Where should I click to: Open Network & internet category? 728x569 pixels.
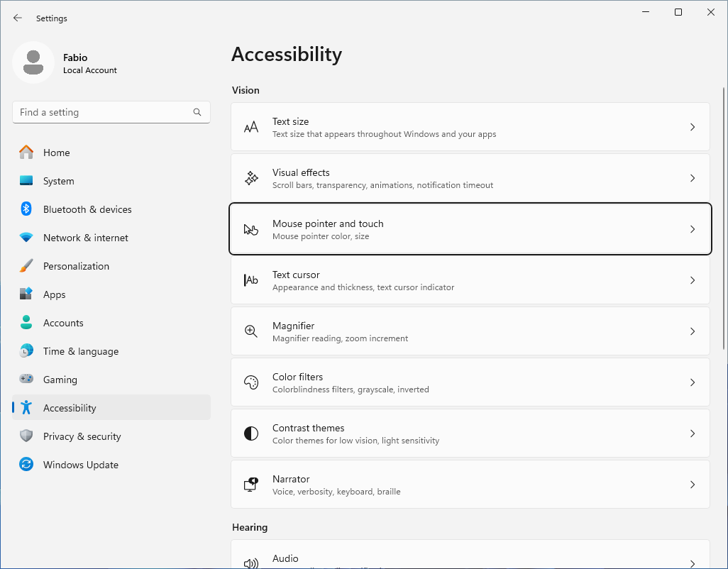click(111, 238)
